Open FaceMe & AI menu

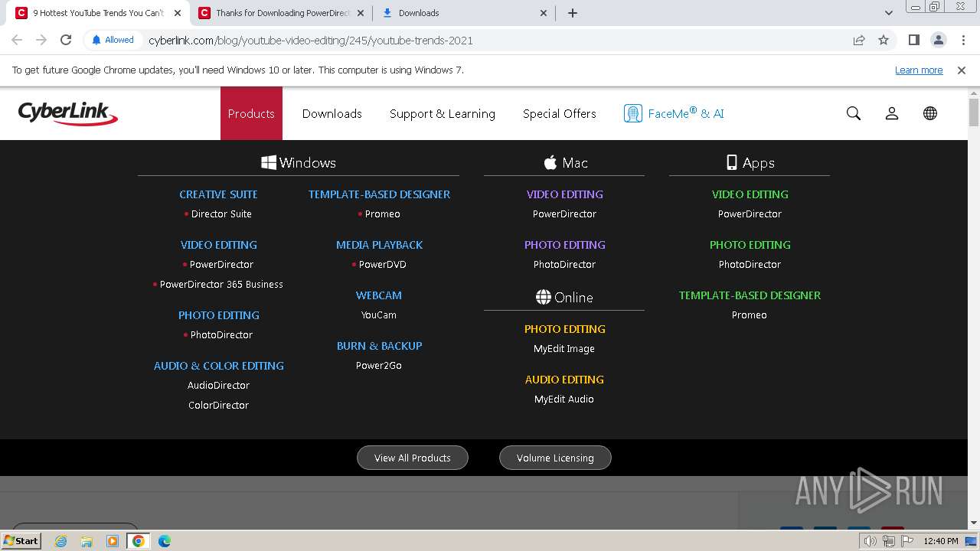674,113
